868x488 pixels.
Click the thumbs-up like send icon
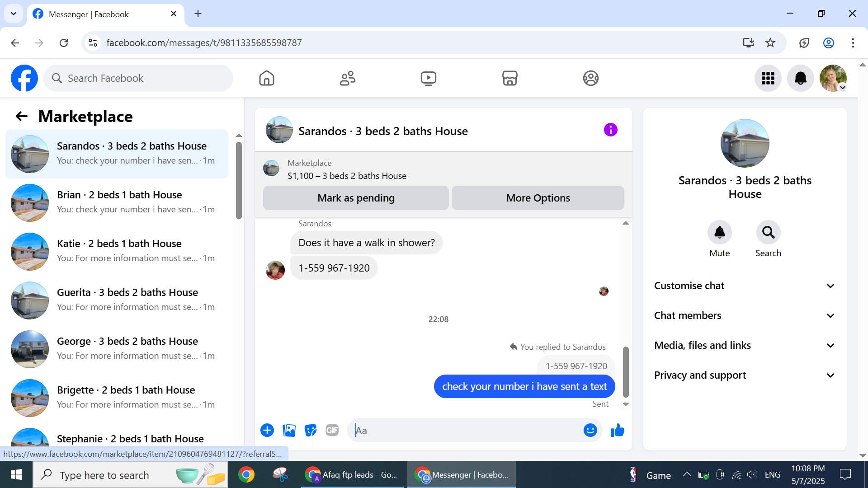617,431
